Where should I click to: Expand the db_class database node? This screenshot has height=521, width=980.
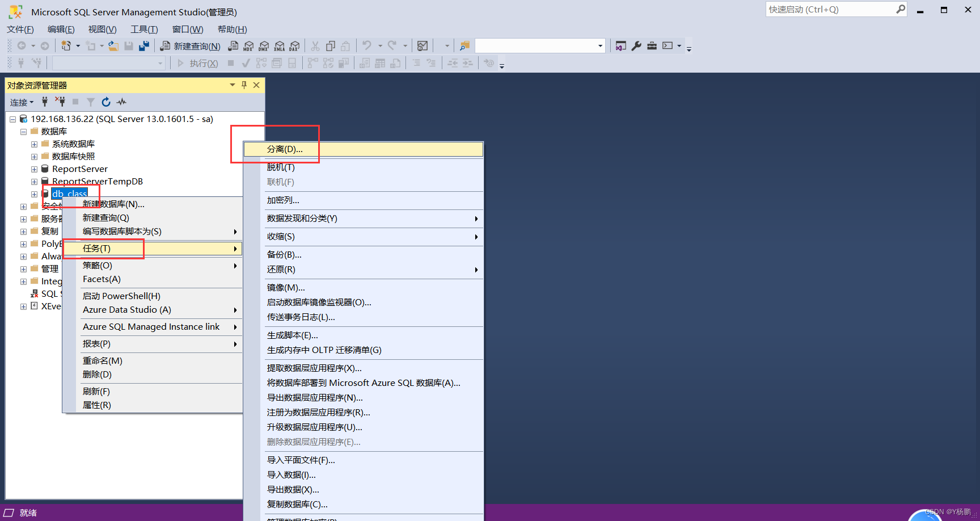click(34, 194)
